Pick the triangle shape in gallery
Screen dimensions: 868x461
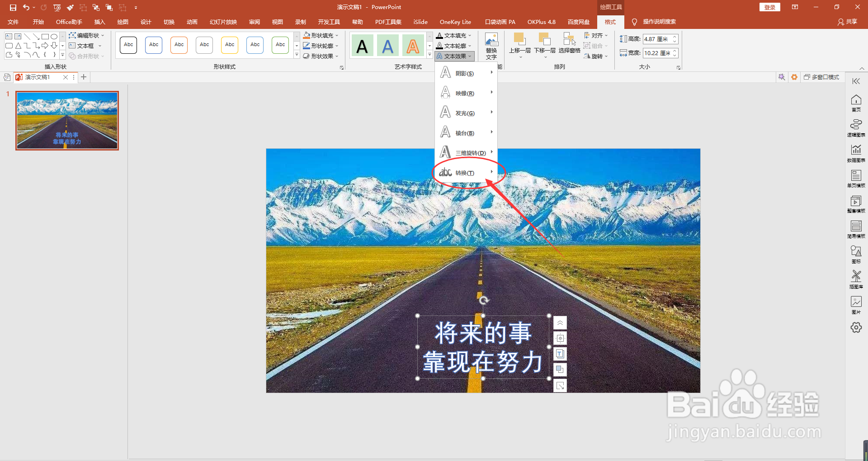[18, 46]
